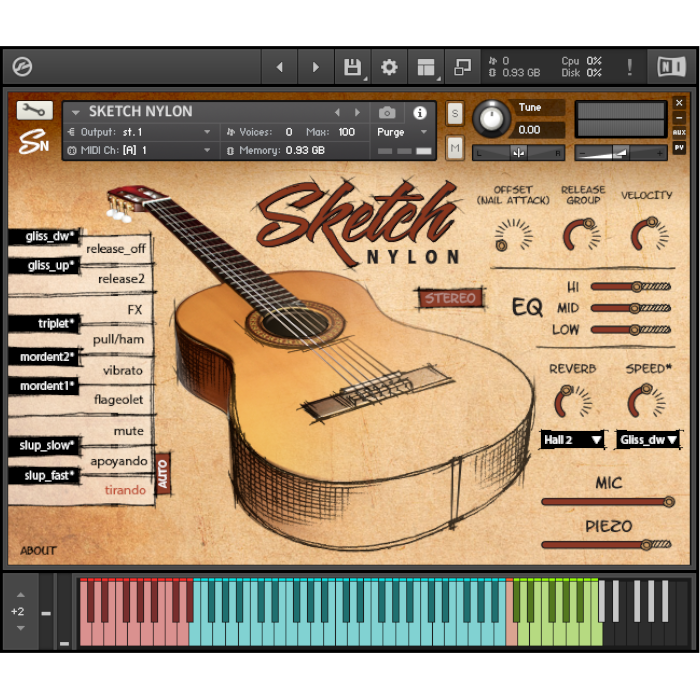Click the minimized view window icon
Viewport: 700px width, 700px height.
point(462,67)
